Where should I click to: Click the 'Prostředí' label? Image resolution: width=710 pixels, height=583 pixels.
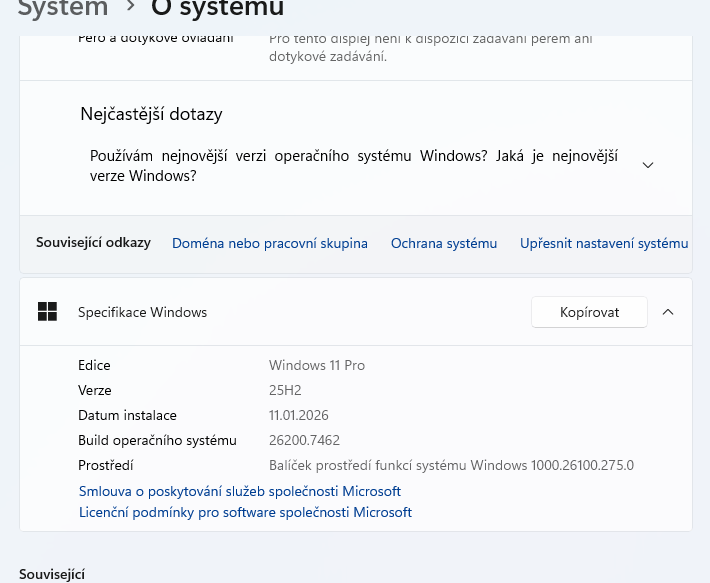click(x=106, y=465)
